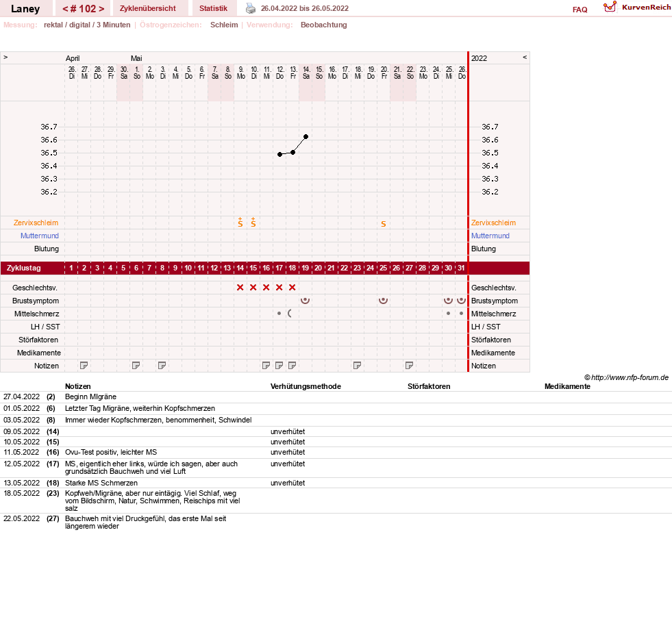Click the Medikamente column header
Viewport: 672px width, 630px height.
tap(567, 386)
